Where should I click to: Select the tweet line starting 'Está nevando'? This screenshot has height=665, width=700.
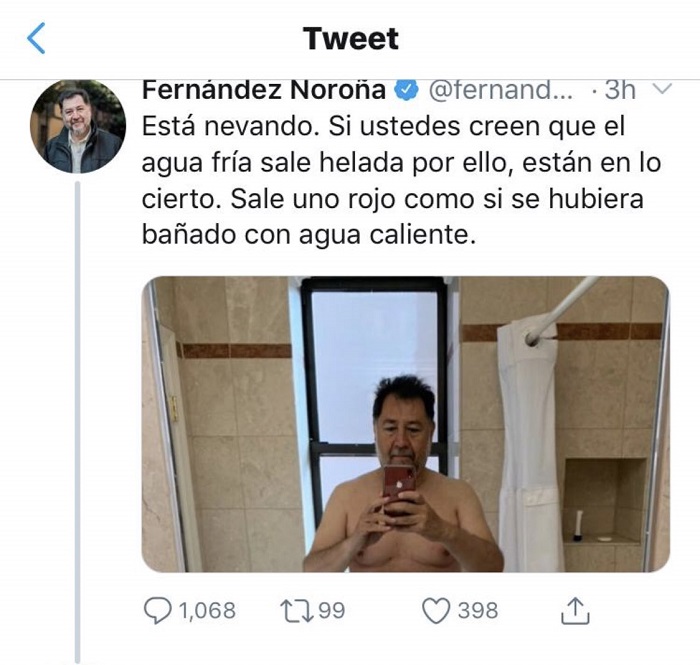point(384,127)
